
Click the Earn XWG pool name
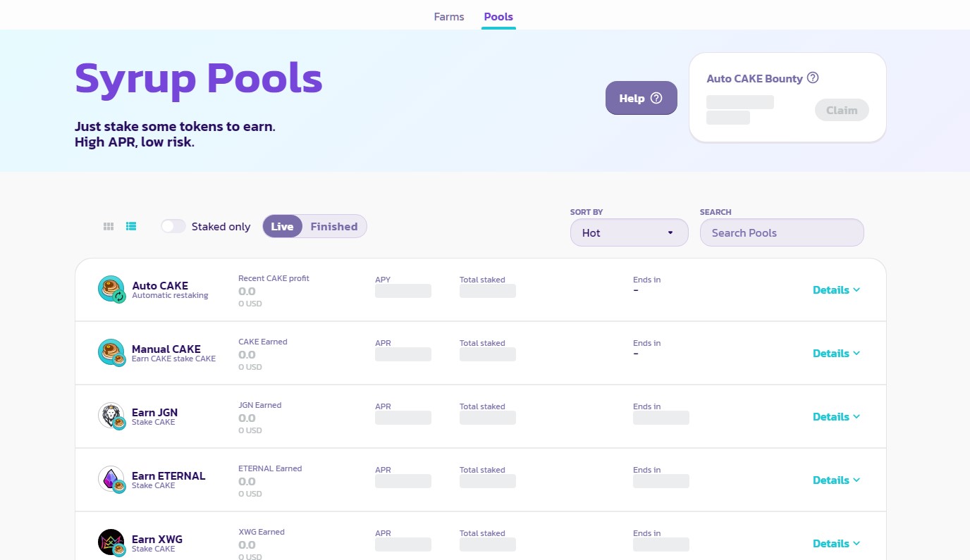[x=157, y=539]
